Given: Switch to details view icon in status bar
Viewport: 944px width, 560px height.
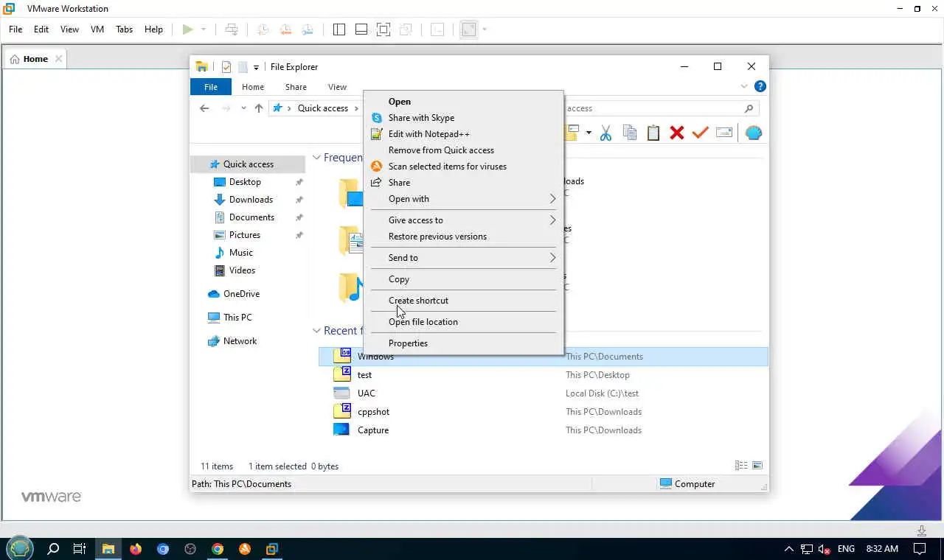Looking at the screenshot, I should 740,466.
